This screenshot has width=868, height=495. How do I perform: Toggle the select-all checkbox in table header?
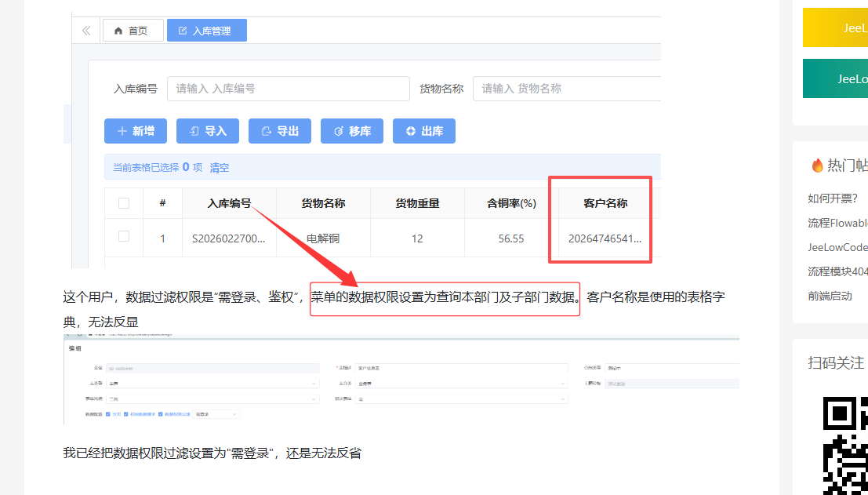coord(124,203)
